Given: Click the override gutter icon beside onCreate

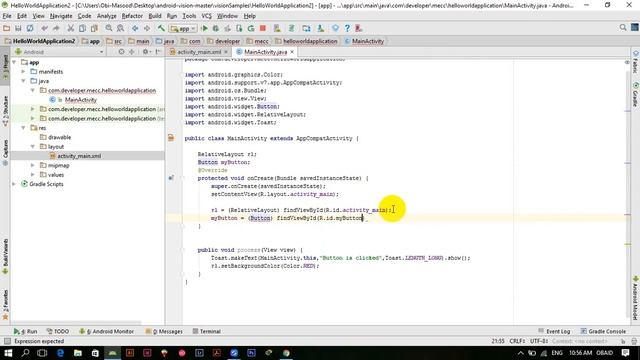Looking at the screenshot, I should 171,178.
